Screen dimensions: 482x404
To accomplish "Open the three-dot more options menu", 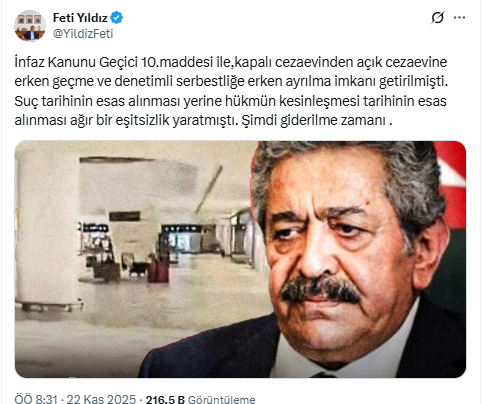I will tap(459, 17).
